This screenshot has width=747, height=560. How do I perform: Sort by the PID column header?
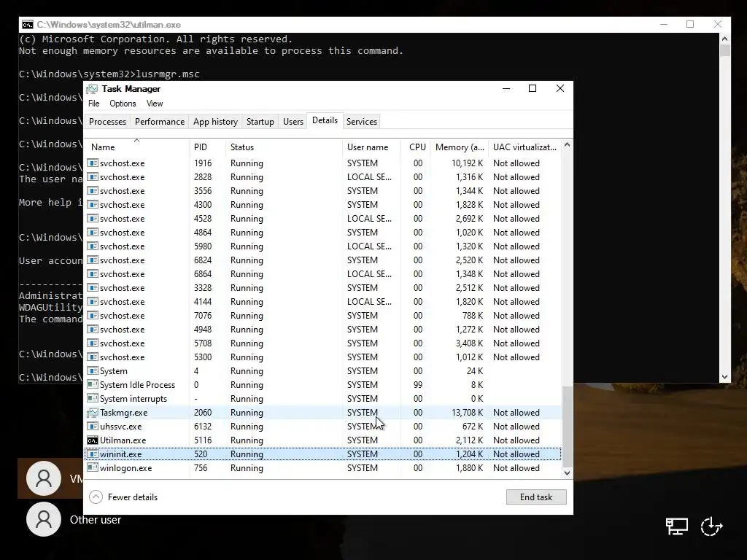click(207, 147)
